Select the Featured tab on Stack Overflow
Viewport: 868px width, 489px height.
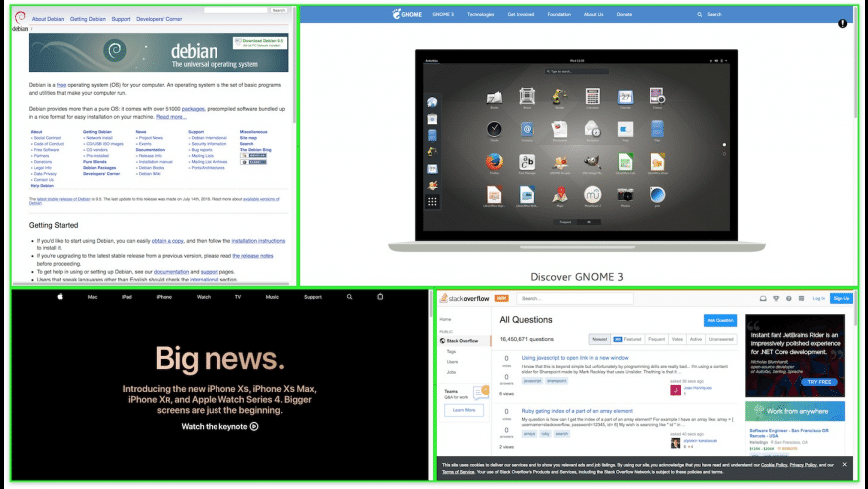pos(628,339)
